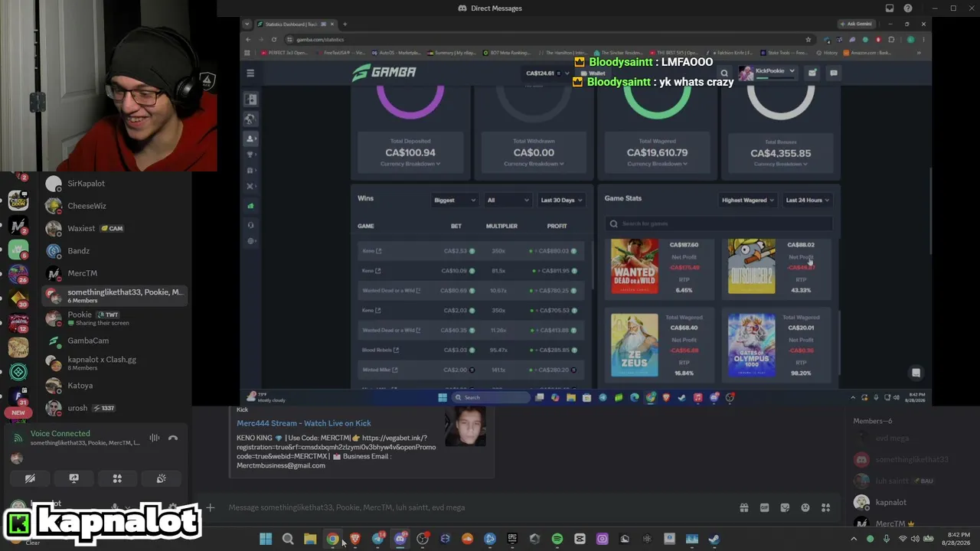Start an activity in Discord voice panel

[x=117, y=478]
